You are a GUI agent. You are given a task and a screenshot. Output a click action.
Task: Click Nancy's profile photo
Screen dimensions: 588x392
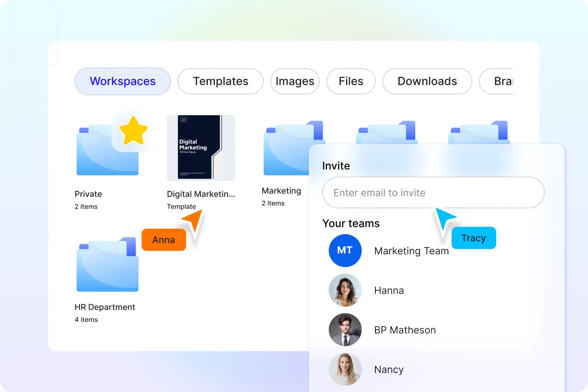pos(345,370)
